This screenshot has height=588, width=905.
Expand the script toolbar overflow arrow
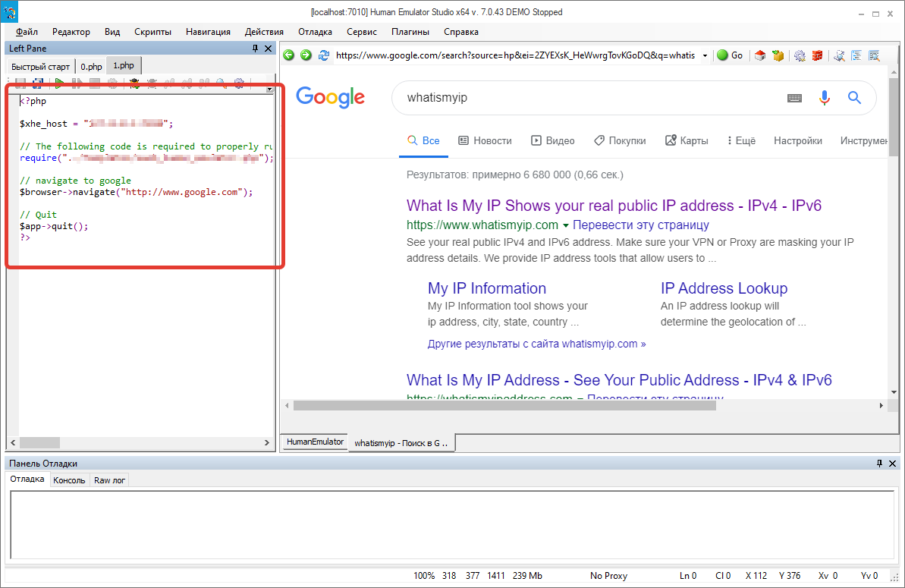pyautogui.click(x=269, y=90)
